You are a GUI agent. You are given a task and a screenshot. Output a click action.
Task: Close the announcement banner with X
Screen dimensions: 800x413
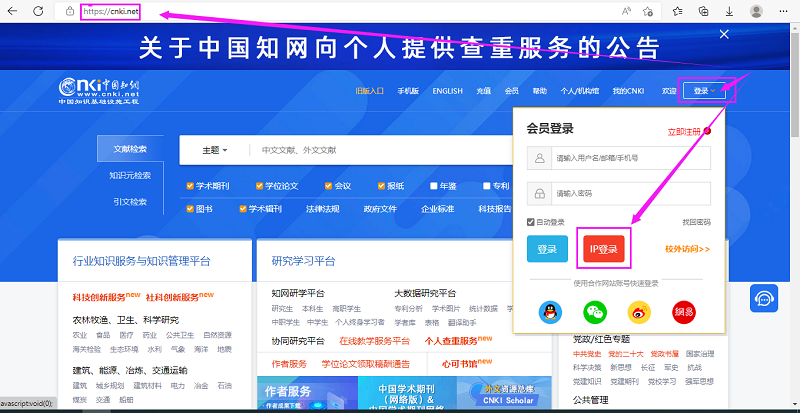coord(723,34)
